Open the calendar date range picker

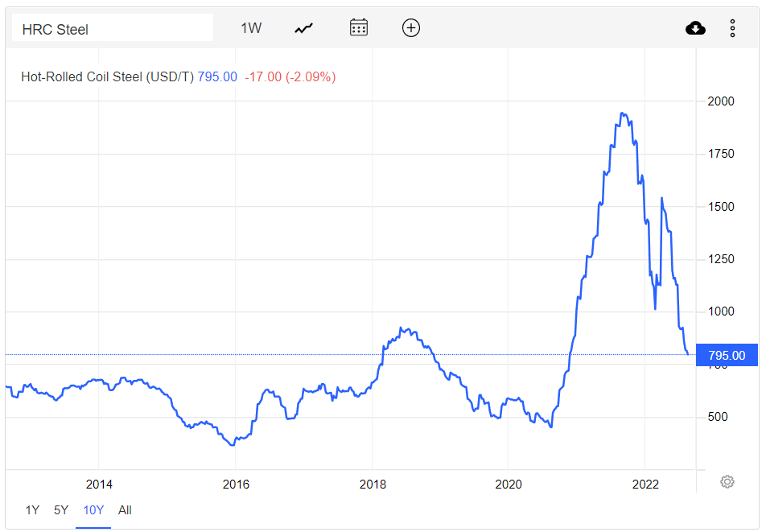pos(359,27)
